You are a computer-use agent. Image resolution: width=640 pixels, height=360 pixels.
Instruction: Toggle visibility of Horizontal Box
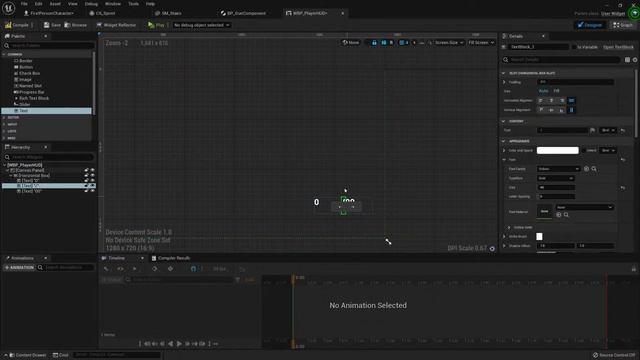click(x=92, y=176)
